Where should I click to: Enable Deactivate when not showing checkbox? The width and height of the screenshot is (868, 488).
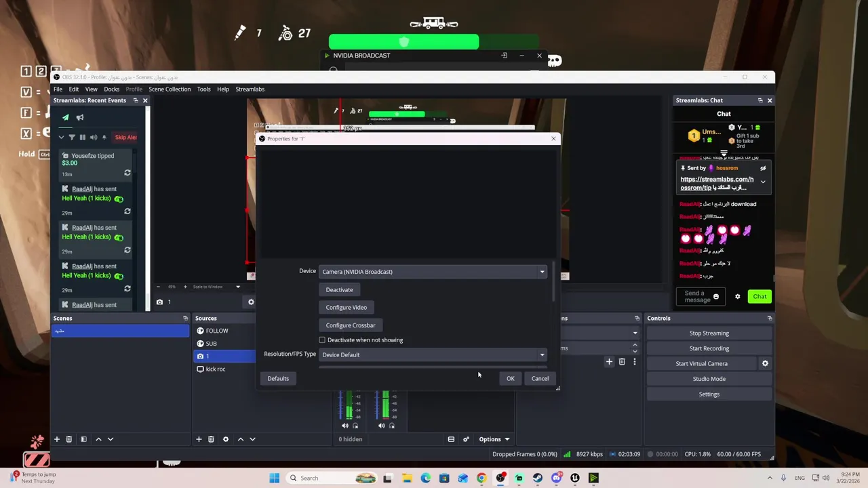tap(322, 340)
